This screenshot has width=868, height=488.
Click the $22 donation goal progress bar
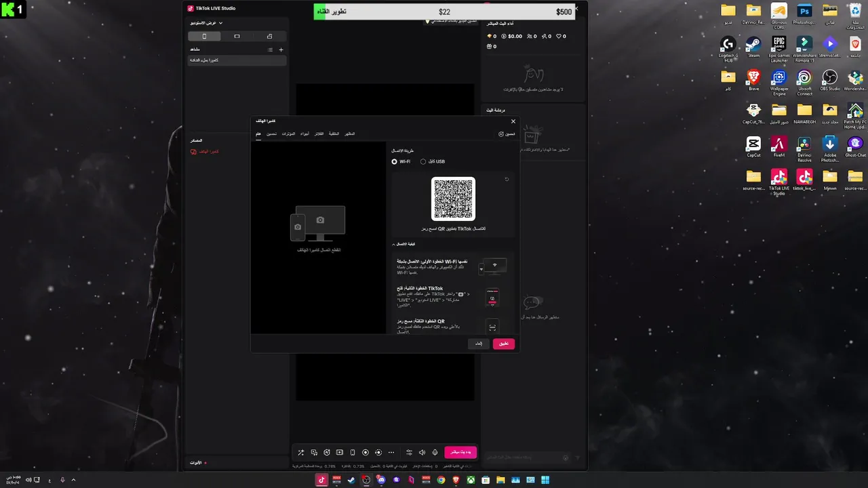tap(444, 12)
